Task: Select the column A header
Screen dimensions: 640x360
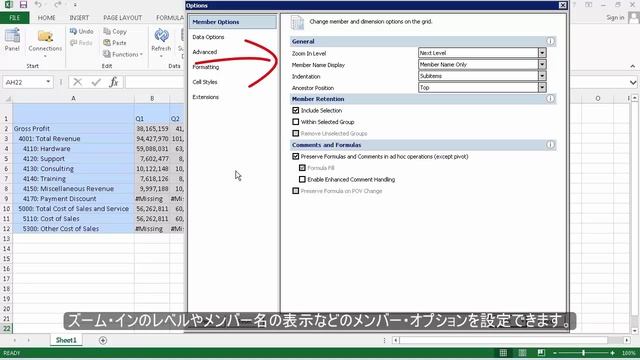Action: [73, 98]
